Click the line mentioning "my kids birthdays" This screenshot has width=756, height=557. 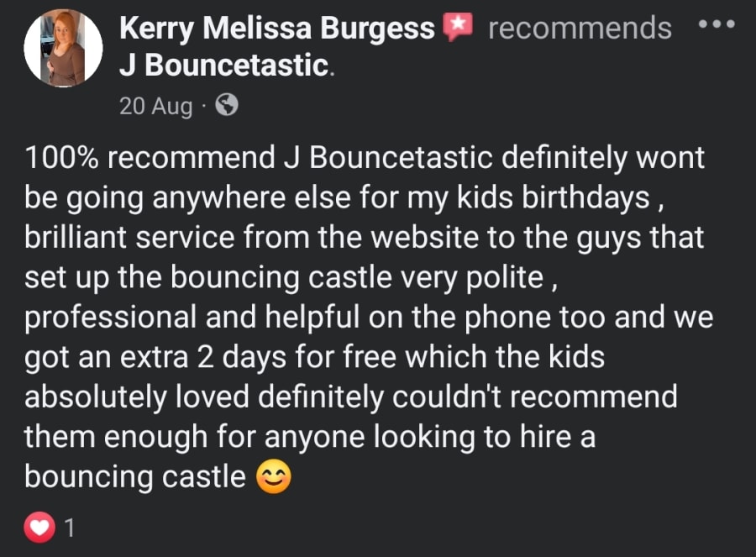336,198
